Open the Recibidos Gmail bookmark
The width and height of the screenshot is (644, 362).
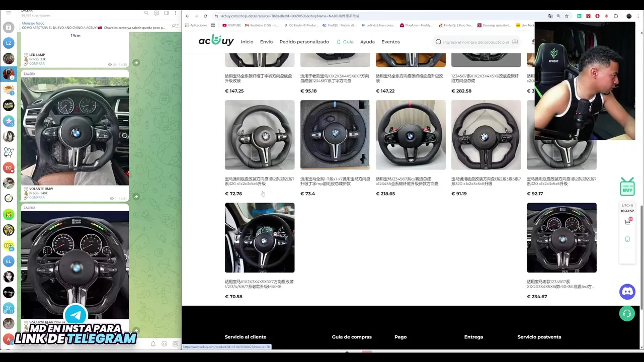[x=261, y=25]
